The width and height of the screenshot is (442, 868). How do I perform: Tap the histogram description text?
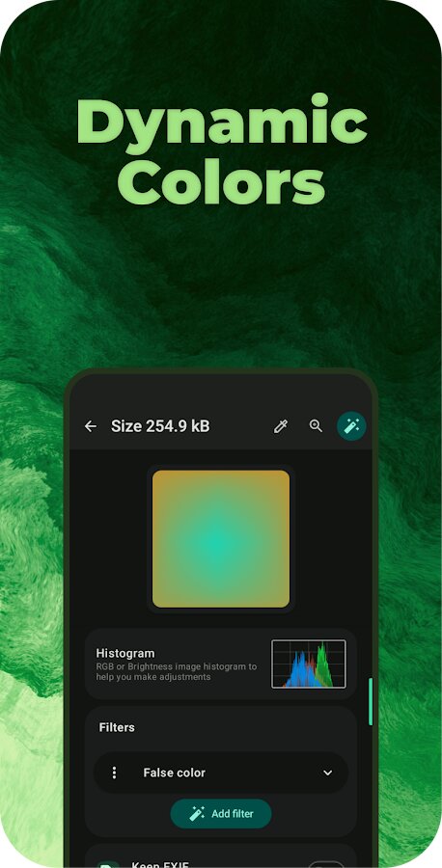[177, 671]
